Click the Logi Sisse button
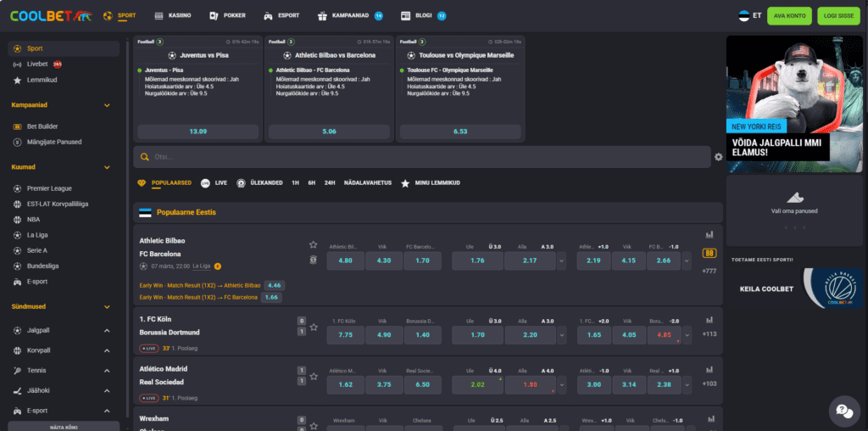This screenshot has width=868, height=431. [838, 15]
